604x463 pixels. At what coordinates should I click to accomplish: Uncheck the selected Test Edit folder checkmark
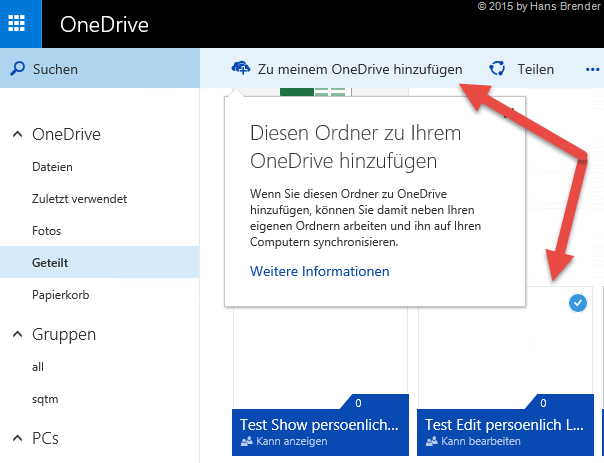pos(577,303)
